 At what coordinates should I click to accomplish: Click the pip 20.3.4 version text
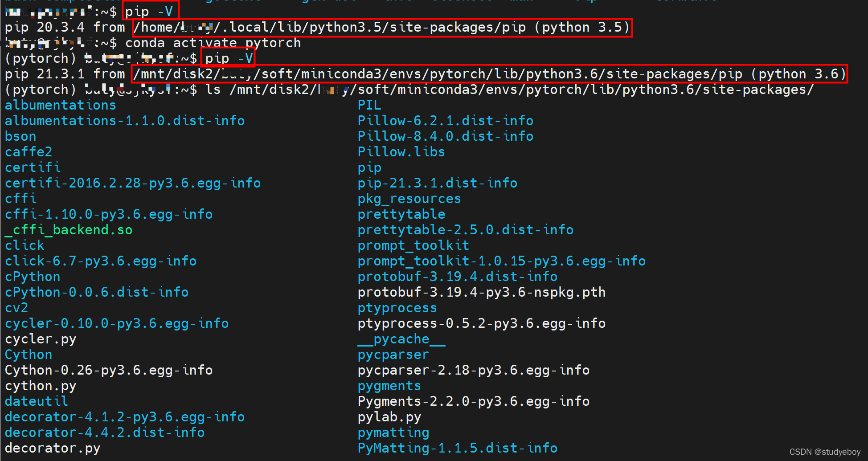click(45, 27)
